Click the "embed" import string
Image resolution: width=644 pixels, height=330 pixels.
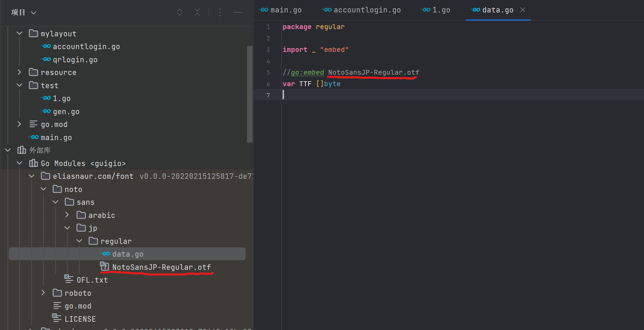point(334,49)
